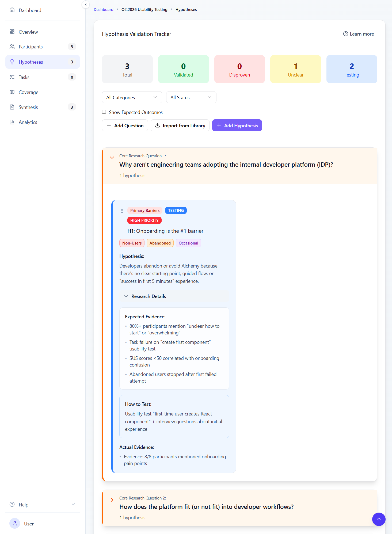Click Import from Library button
Image resolution: width=392 pixels, height=534 pixels.
[x=180, y=125]
